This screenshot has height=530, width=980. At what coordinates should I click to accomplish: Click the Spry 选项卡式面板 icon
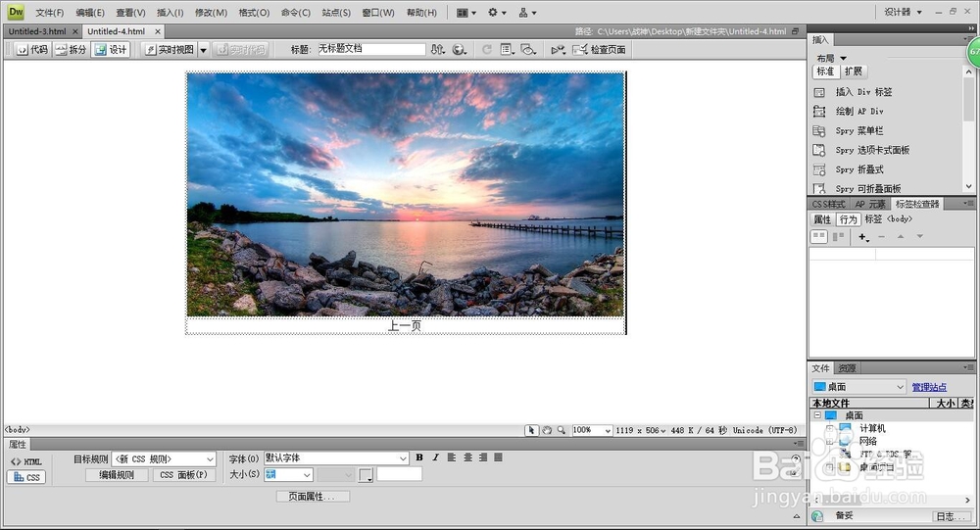pos(819,150)
